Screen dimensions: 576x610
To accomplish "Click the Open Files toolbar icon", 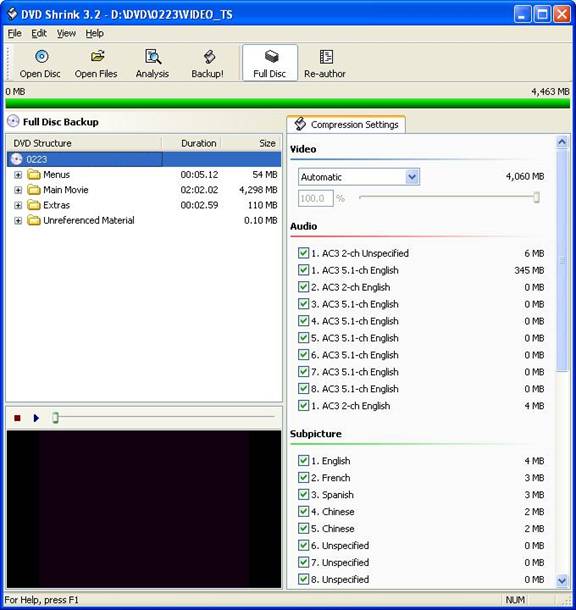I will coord(97,57).
